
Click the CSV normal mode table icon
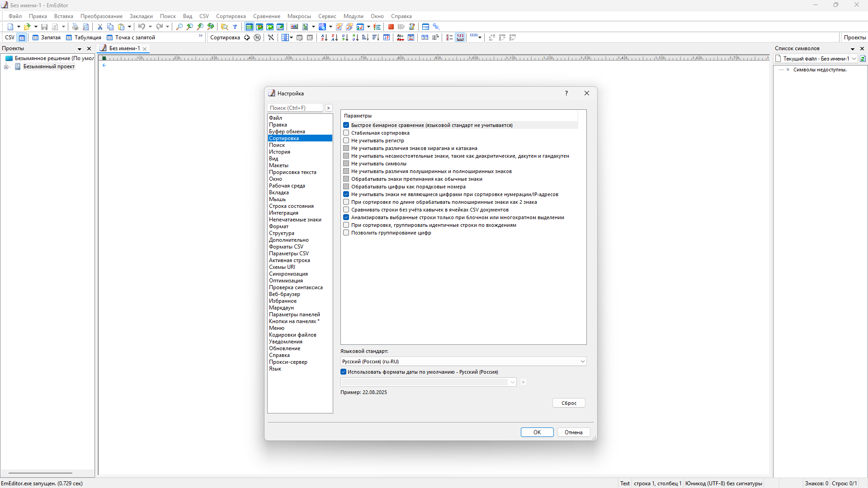[x=22, y=38]
